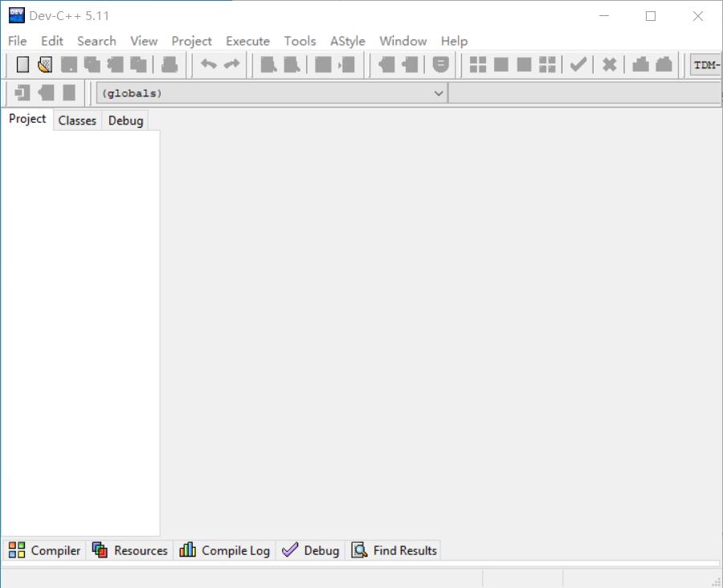Click the Remove from Project toolbar icon
This screenshot has height=588, width=723.
coord(410,64)
